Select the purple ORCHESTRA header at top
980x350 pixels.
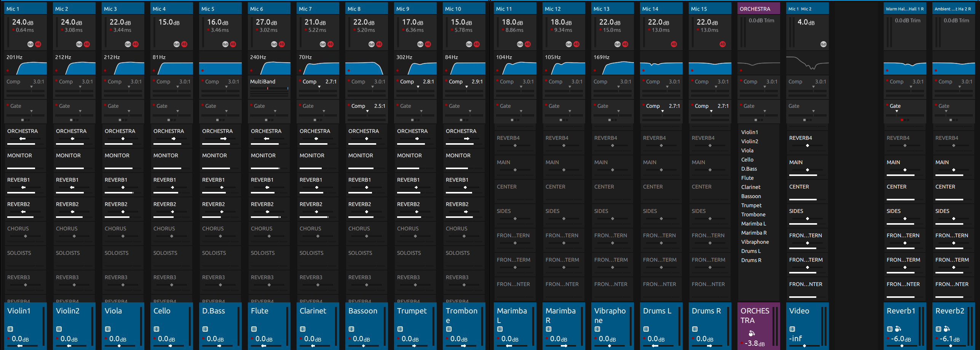(758, 9)
